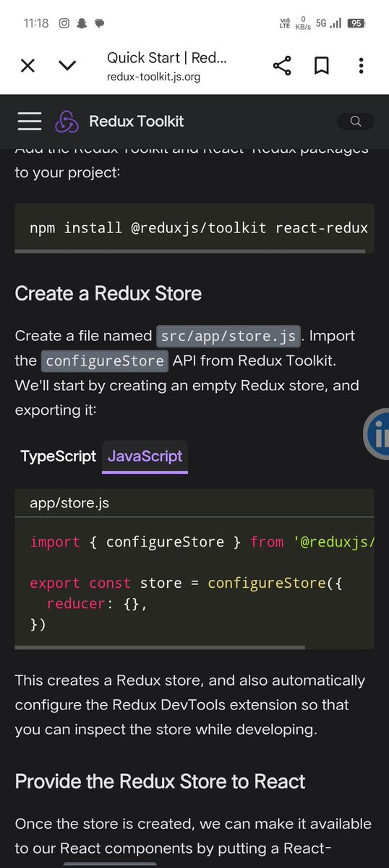Select the JavaScript tab
The height and width of the screenshot is (868, 389).
point(145,457)
